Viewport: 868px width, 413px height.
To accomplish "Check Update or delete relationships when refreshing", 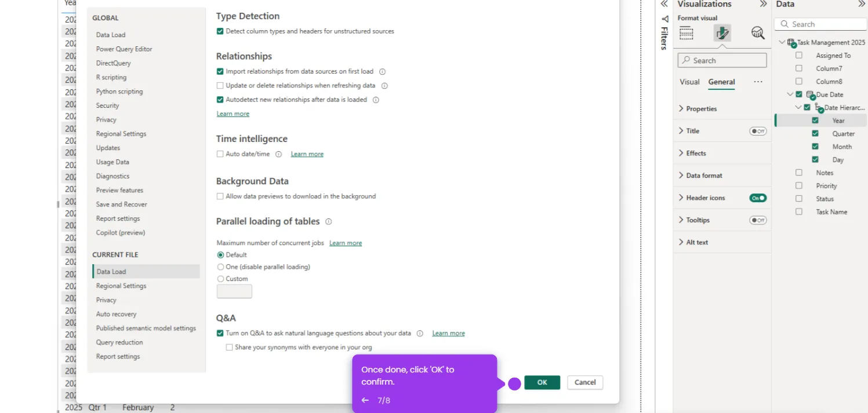I will (220, 86).
